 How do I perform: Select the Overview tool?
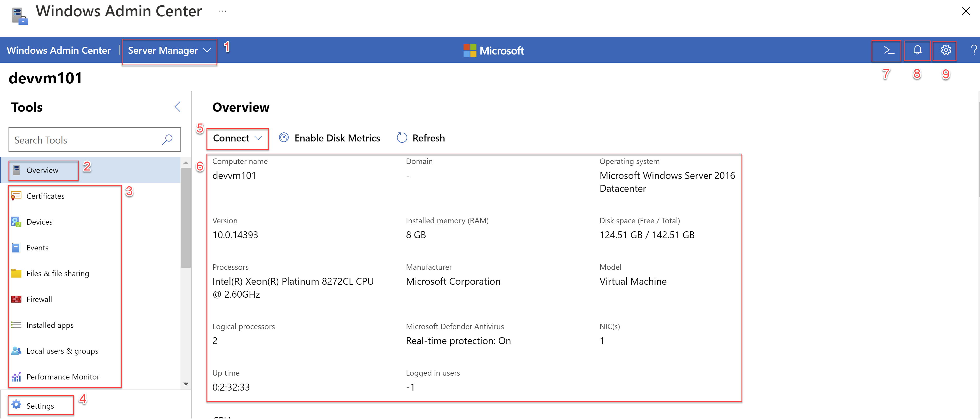click(x=91, y=170)
